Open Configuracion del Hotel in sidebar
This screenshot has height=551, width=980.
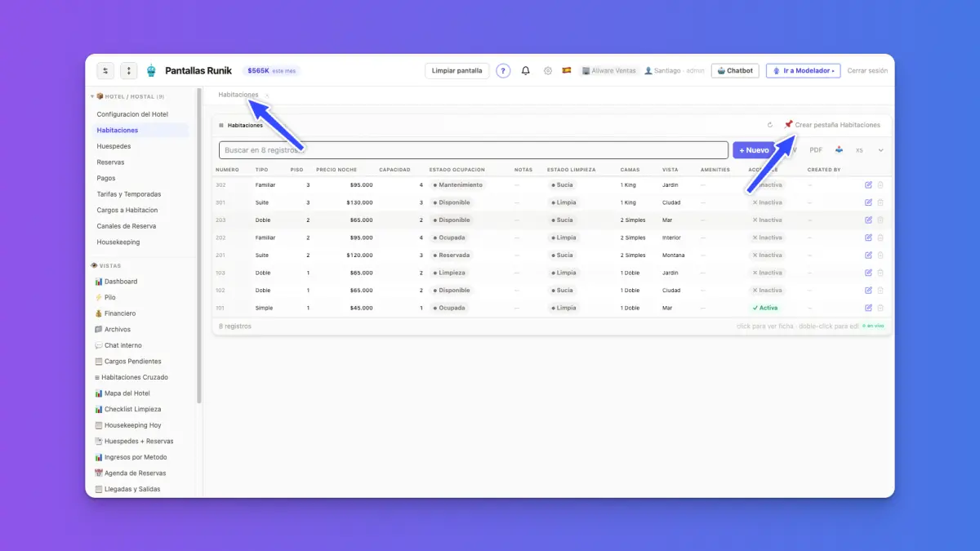coord(132,114)
